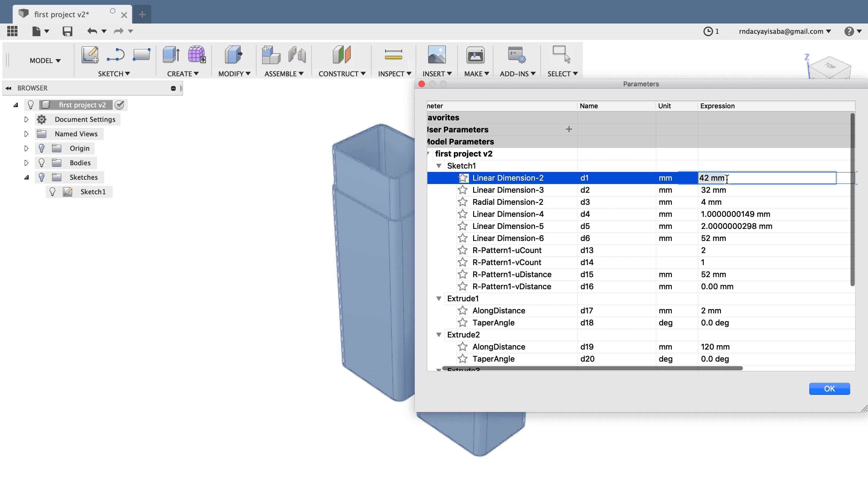Open the INSPECT menu
The width and height of the screenshot is (868, 488).
pos(395,74)
